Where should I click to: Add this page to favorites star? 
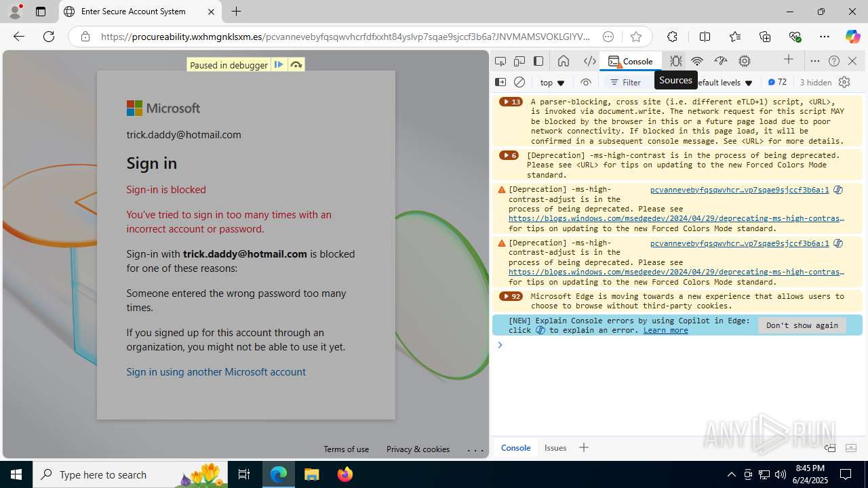[635, 37]
